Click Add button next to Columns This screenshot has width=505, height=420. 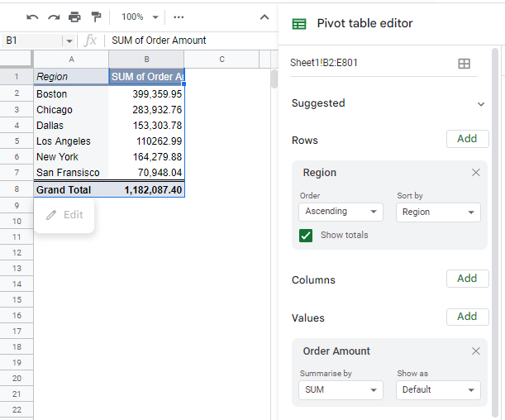467,279
